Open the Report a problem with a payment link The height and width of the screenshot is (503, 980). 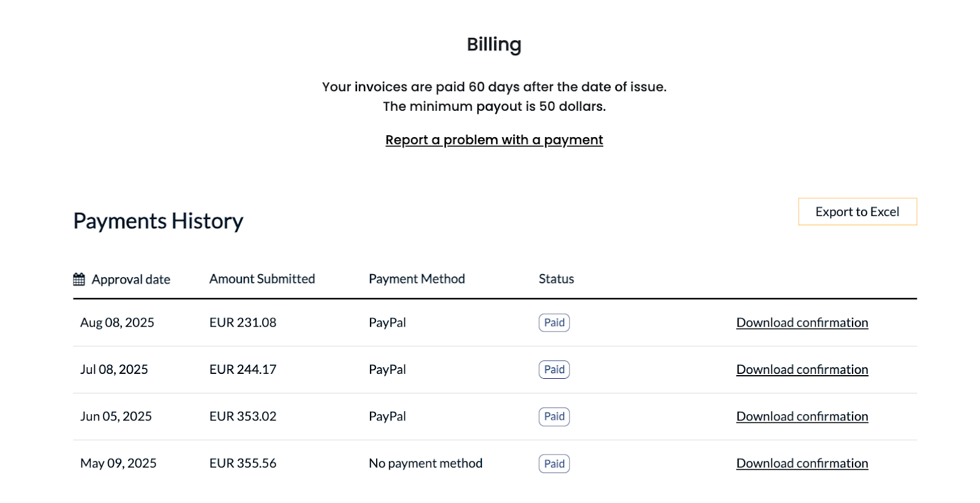coord(494,140)
